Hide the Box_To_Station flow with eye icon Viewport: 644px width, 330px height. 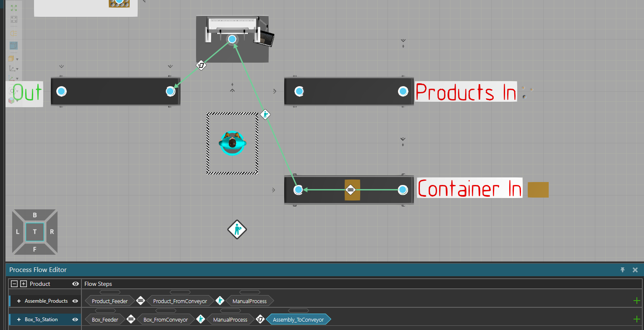75,319
